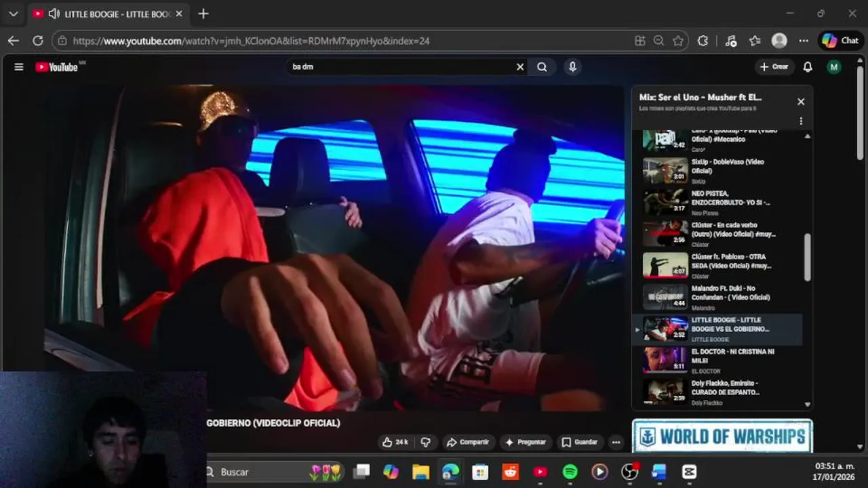Open the media control music icon
Viewport: 868px width, 488px height.
730,41
